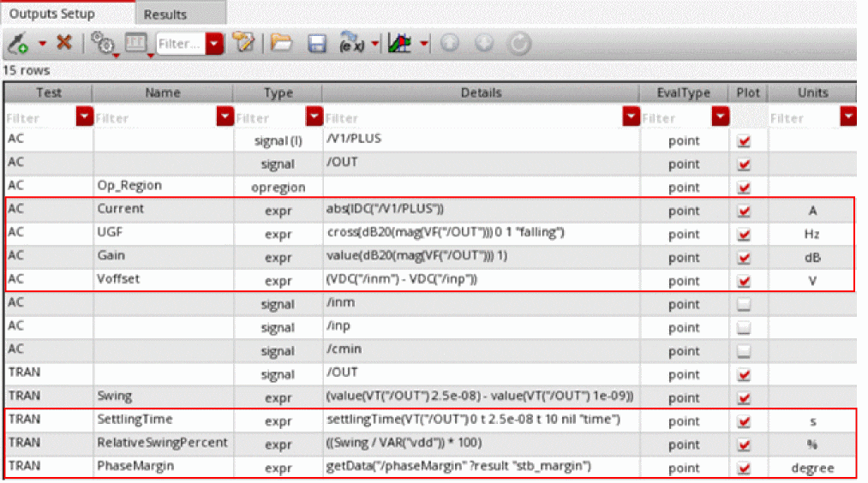Open the Test column filter dropdown
The height and width of the screenshot is (483, 868).
point(84,118)
